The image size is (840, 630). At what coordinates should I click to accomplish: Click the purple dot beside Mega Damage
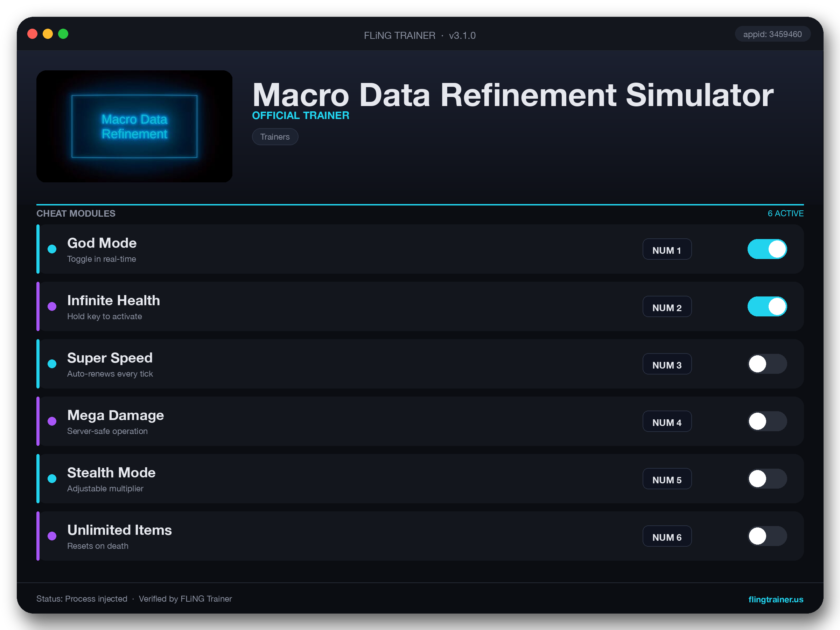(x=52, y=421)
